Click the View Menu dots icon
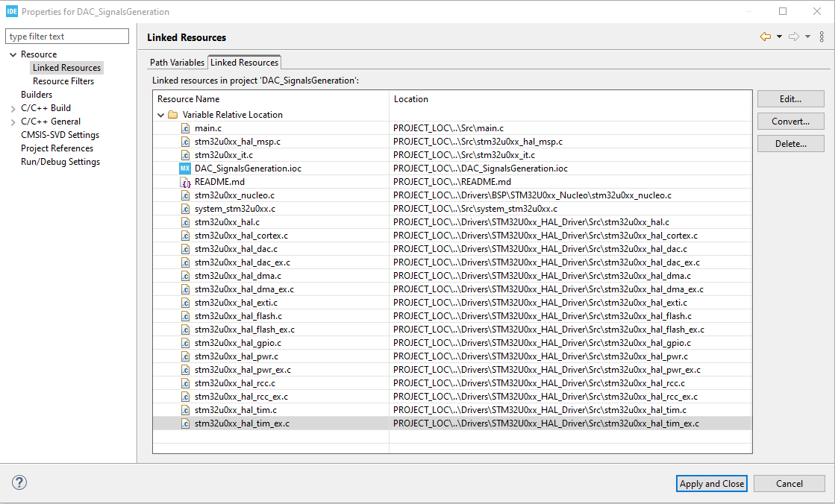Image resolution: width=835 pixels, height=504 pixels. [821, 37]
